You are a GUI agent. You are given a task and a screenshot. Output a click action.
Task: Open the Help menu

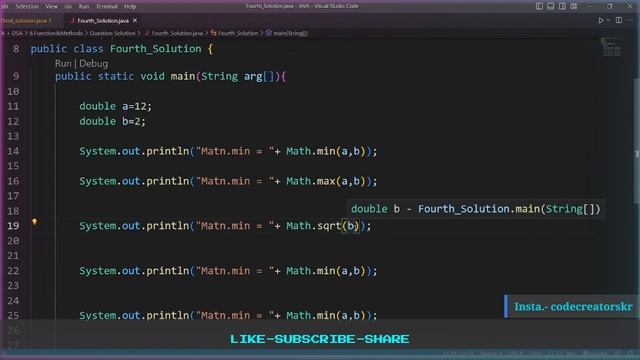(130, 7)
